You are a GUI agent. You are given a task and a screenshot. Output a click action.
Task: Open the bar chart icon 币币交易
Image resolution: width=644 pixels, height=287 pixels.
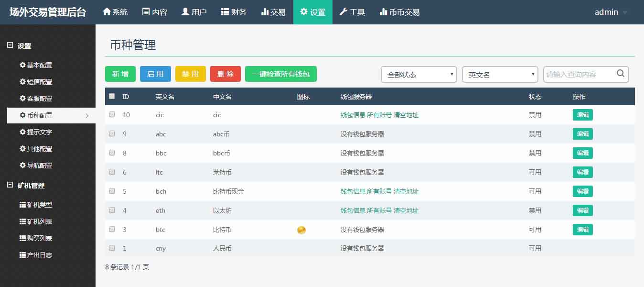click(x=383, y=12)
